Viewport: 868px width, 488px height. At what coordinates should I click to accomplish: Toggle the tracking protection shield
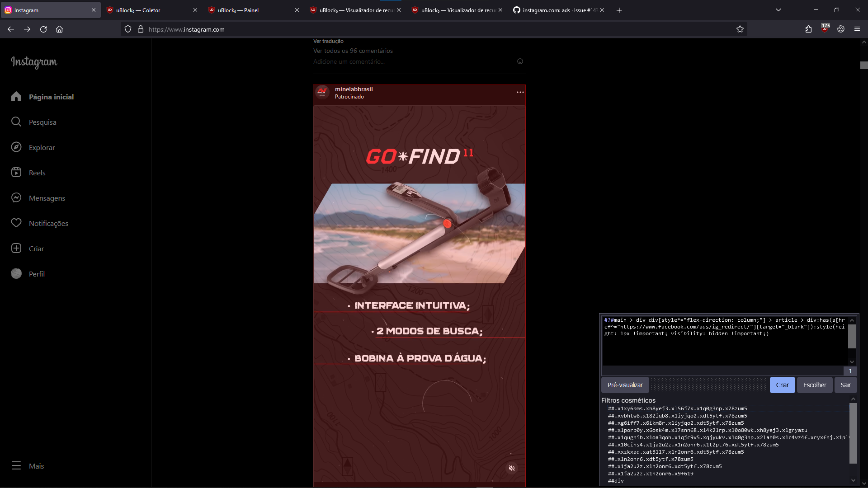tap(128, 29)
